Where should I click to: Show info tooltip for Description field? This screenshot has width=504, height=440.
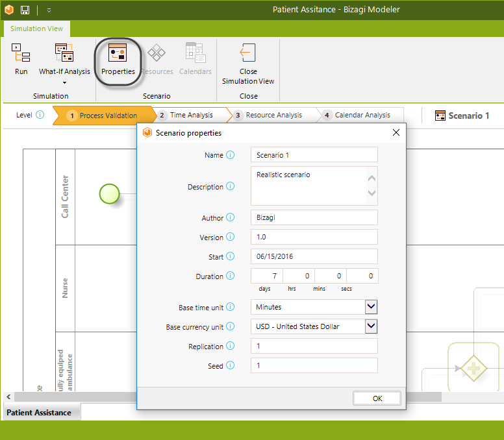pos(230,186)
